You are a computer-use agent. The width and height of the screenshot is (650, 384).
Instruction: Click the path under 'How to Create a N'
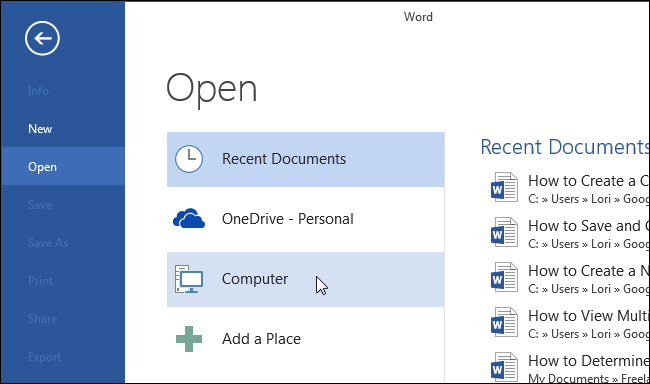(589, 289)
